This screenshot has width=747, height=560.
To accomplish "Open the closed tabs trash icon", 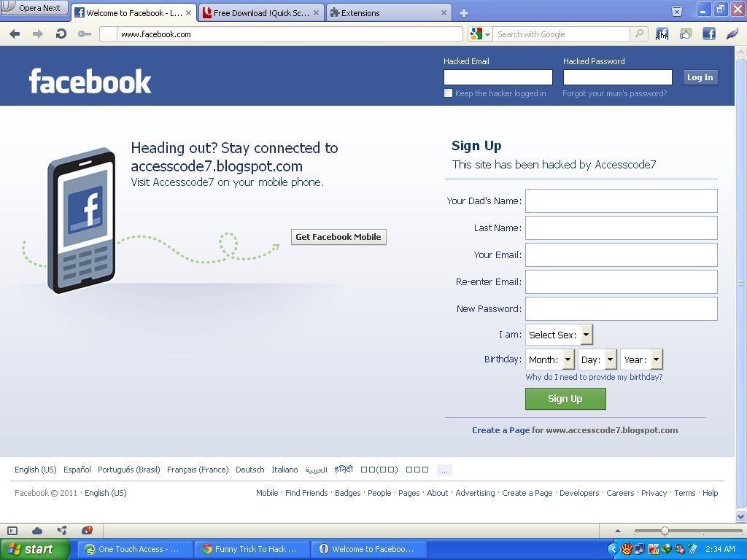I will click(x=676, y=11).
